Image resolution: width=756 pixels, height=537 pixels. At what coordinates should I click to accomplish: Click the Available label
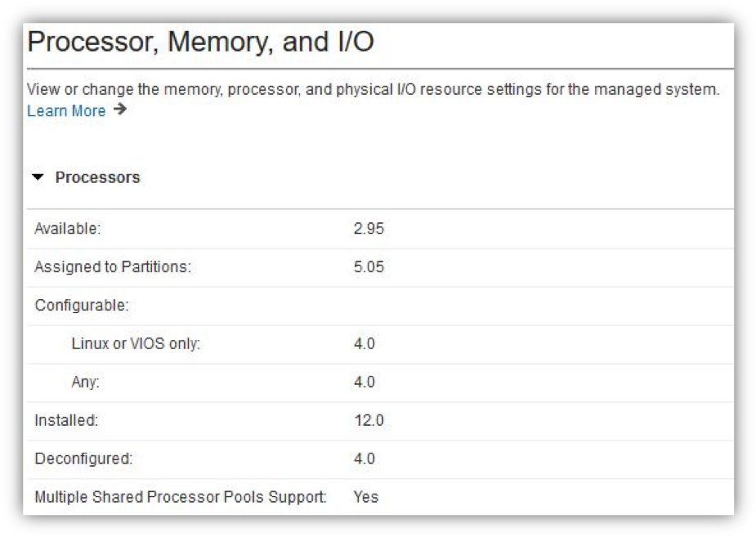pos(68,229)
